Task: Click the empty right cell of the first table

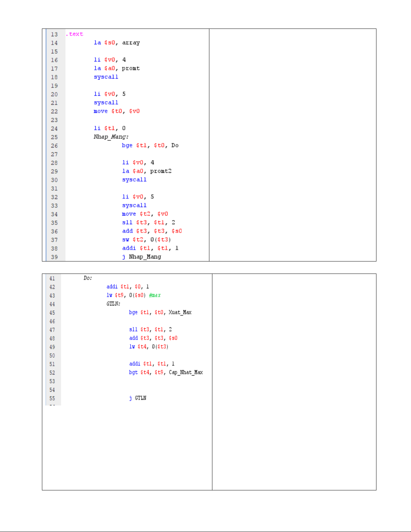Action: tap(293, 145)
